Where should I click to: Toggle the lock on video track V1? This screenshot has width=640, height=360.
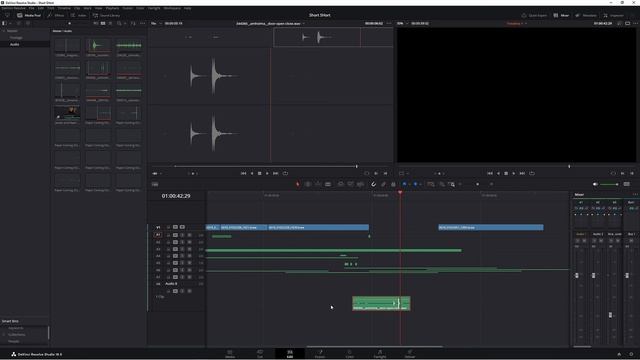[x=168, y=227]
